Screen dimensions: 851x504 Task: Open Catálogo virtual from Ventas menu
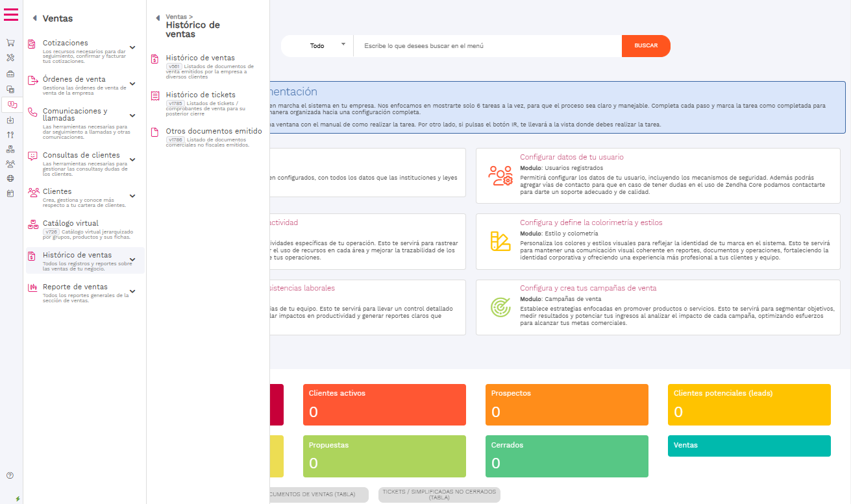click(71, 223)
